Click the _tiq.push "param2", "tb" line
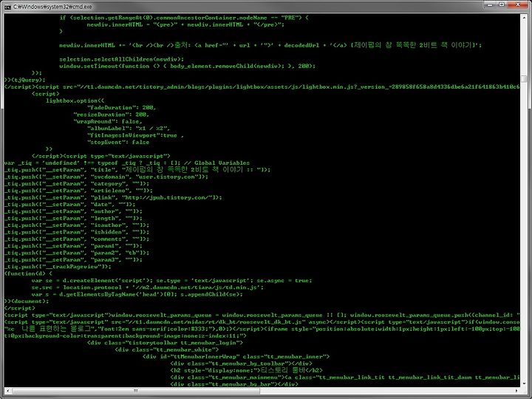 77,253
